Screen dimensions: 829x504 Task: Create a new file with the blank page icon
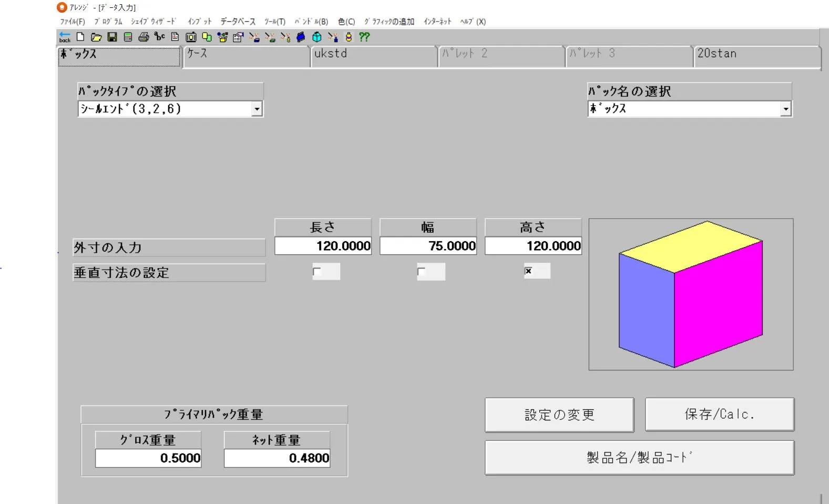point(80,37)
